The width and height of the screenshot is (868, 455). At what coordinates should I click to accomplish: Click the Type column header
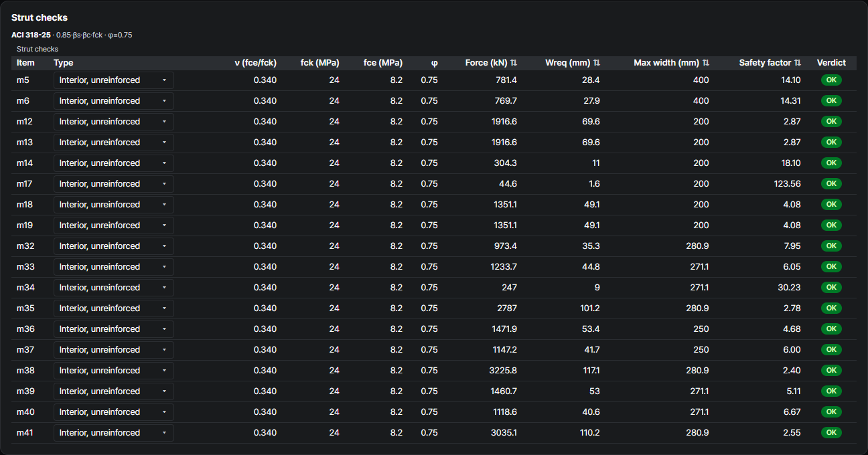64,63
